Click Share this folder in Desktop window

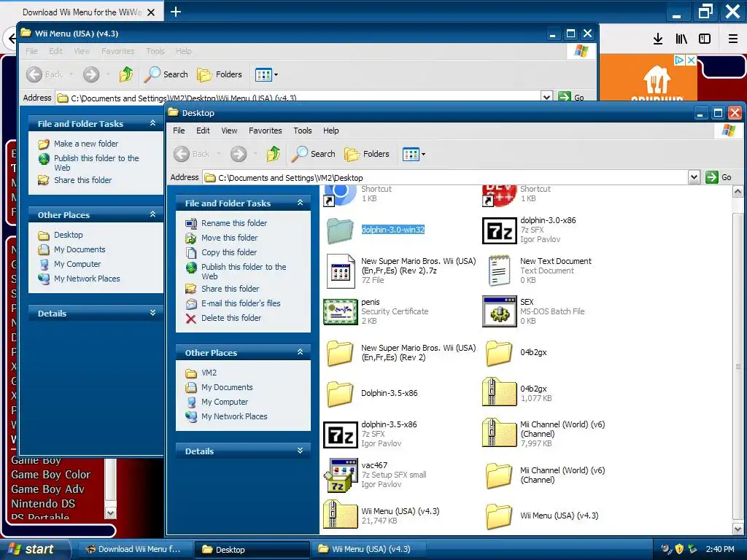tap(222, 289)
